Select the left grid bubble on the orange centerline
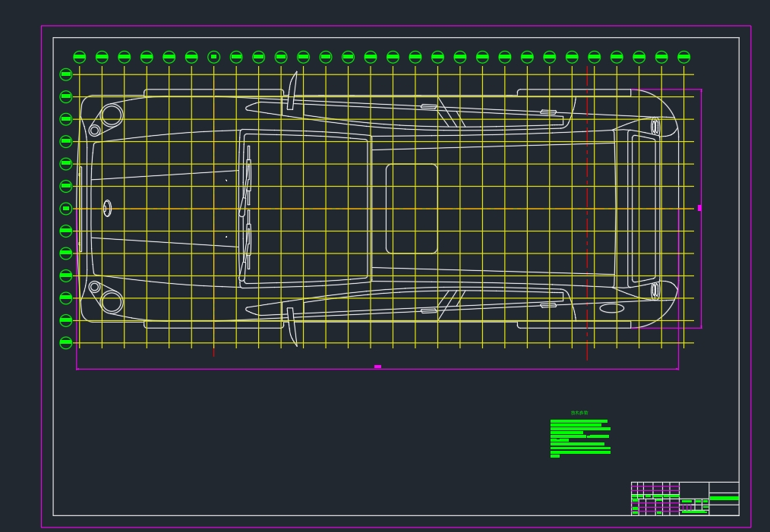 point(66,209)
